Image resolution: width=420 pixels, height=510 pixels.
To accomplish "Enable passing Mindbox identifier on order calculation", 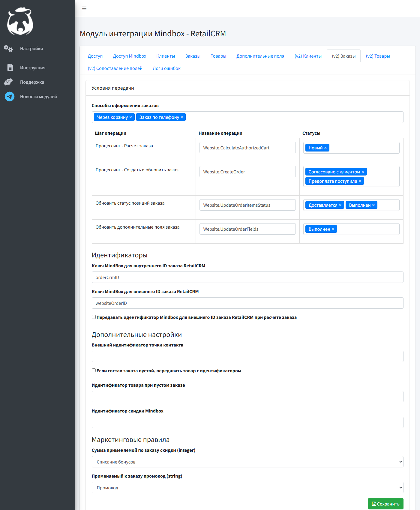I will click(x=94, y=317).
